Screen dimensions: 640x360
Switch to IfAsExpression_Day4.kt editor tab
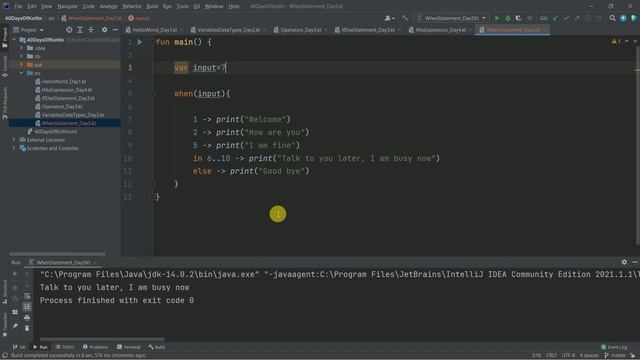click(x=440, y=30)
